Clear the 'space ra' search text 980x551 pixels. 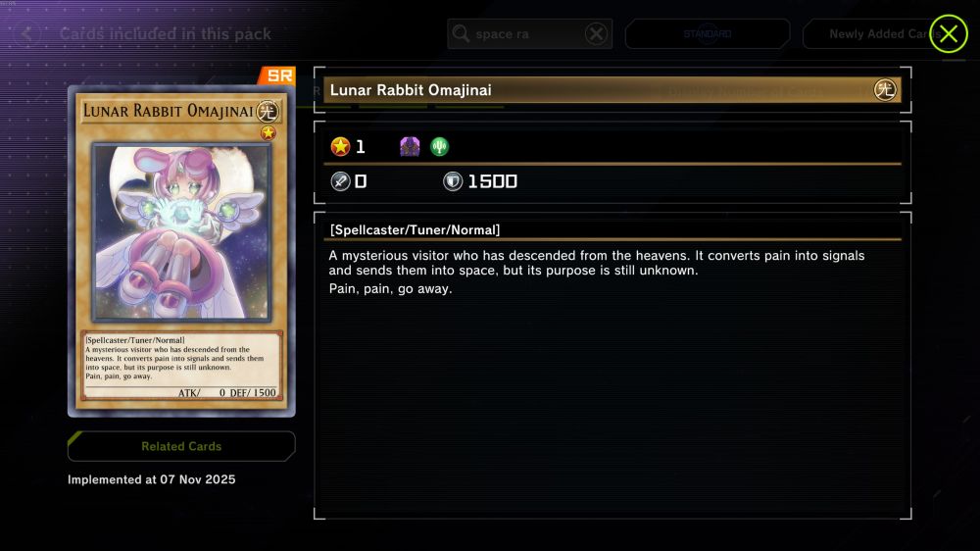(596, 33)
